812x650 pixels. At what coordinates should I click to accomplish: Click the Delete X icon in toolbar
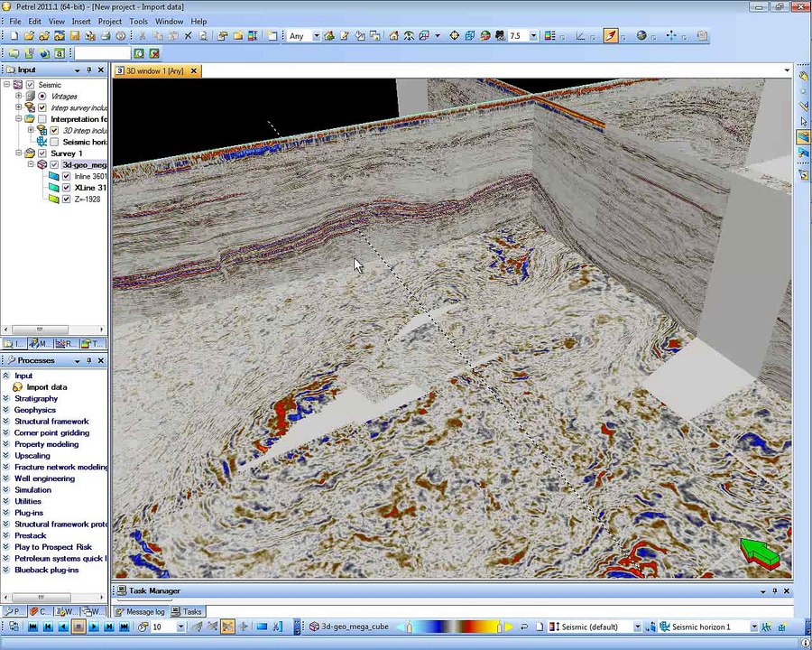tap(188, 36)
